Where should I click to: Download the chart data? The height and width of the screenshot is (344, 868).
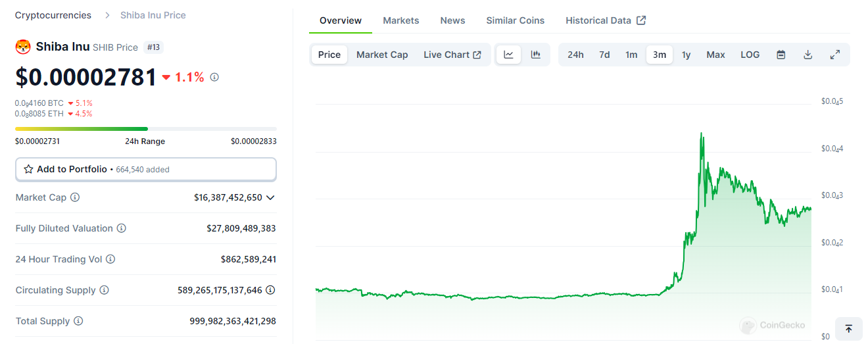pos(808,55)
